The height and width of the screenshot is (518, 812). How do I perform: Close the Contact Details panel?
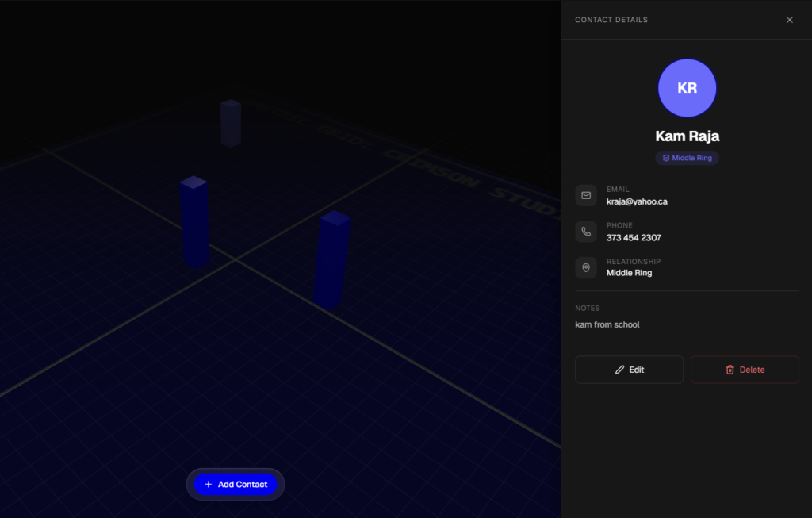789,20
